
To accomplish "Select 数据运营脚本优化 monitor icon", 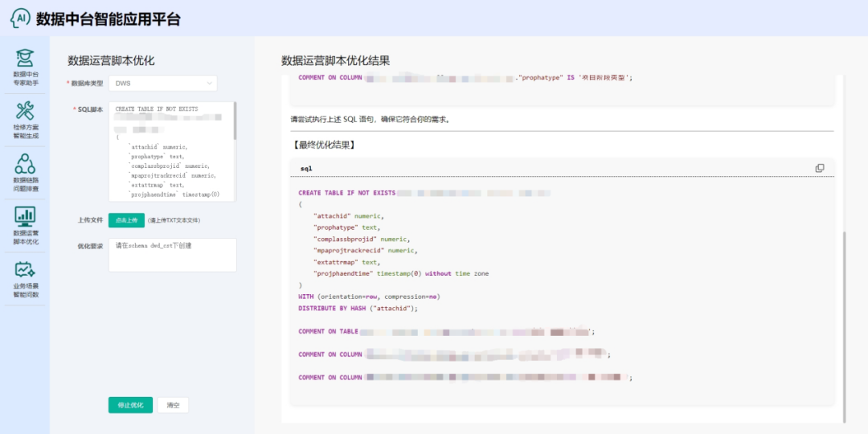I will tap(25, 216).
